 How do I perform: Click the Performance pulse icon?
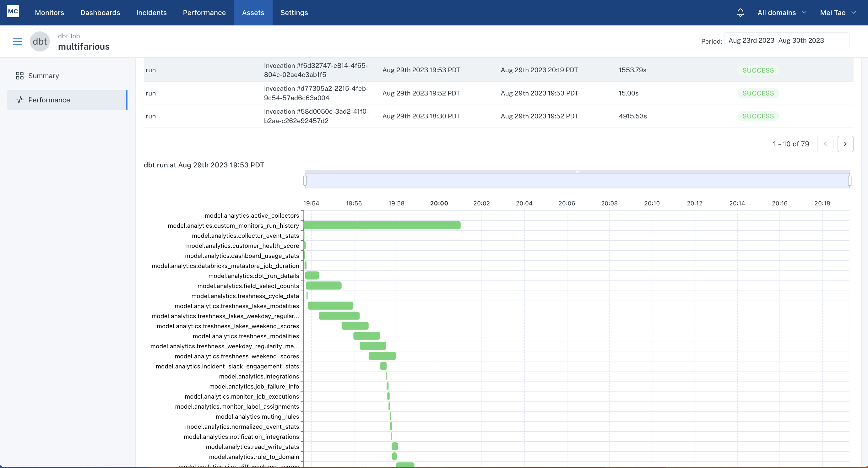[x=20, y=100]
